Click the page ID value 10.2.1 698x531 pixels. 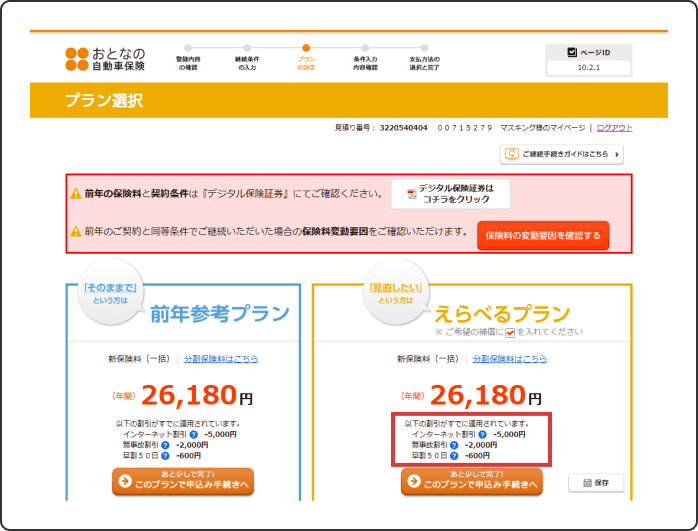tap(588, 68)
